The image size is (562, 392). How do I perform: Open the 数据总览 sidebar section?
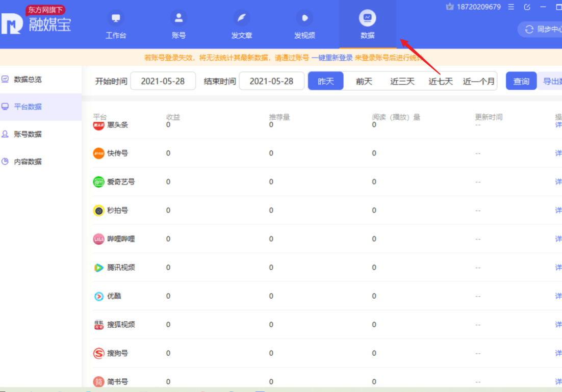pos(41,80)
